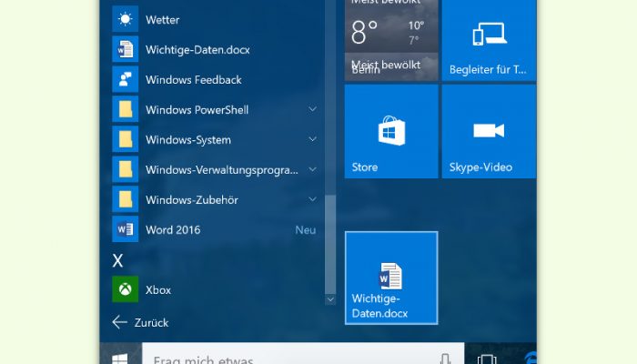The width and height of the screenshot is (637, 364).
Task: Click the Word 2016 entry text
Action: click(x=173, y=230)
